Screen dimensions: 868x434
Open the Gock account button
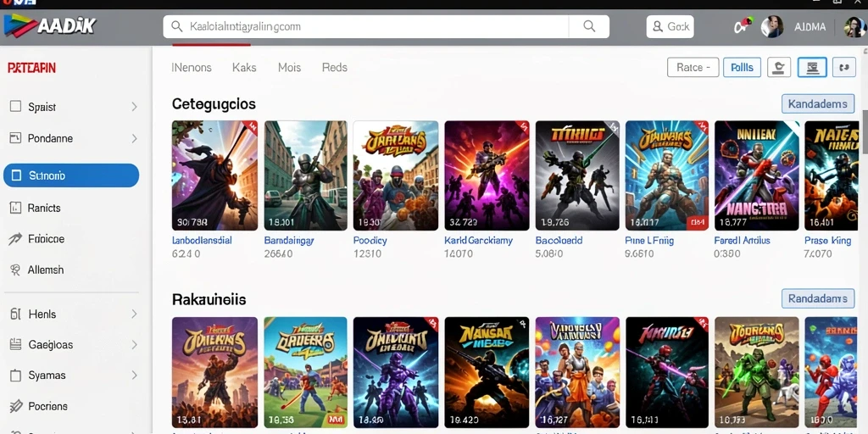pos(670,26)
